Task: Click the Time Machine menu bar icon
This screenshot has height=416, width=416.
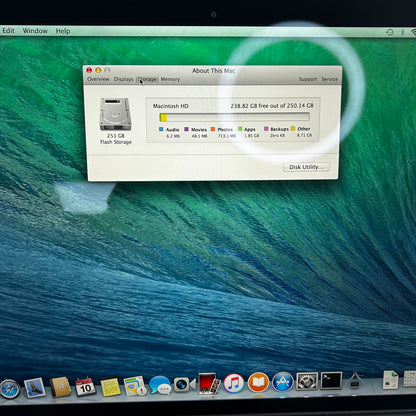Action: click(389, 32)
